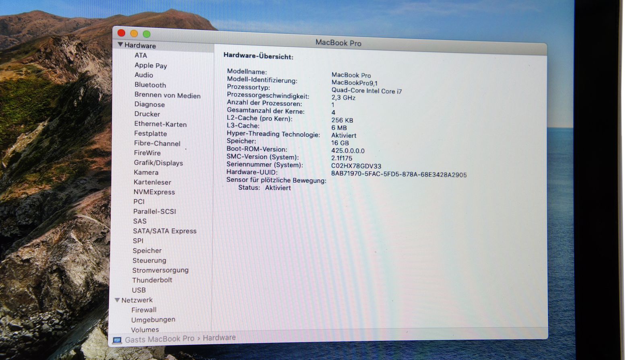644x360 pixels.
Task: Collapse the Hardware section triangle
Action: click(x=120, y=45)
